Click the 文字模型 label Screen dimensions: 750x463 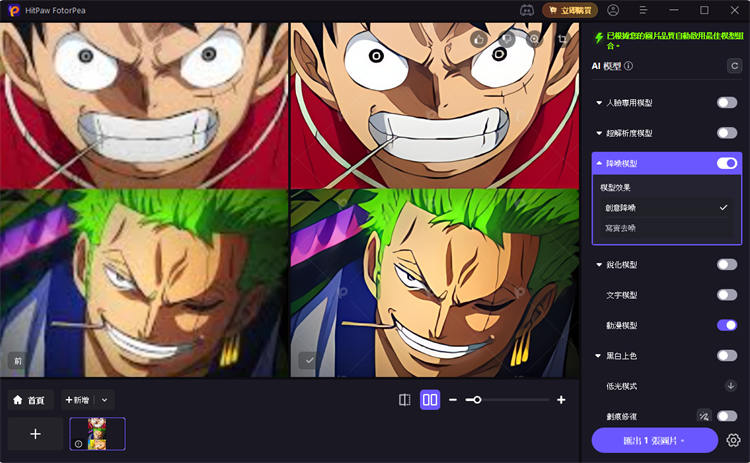[621, 295]
